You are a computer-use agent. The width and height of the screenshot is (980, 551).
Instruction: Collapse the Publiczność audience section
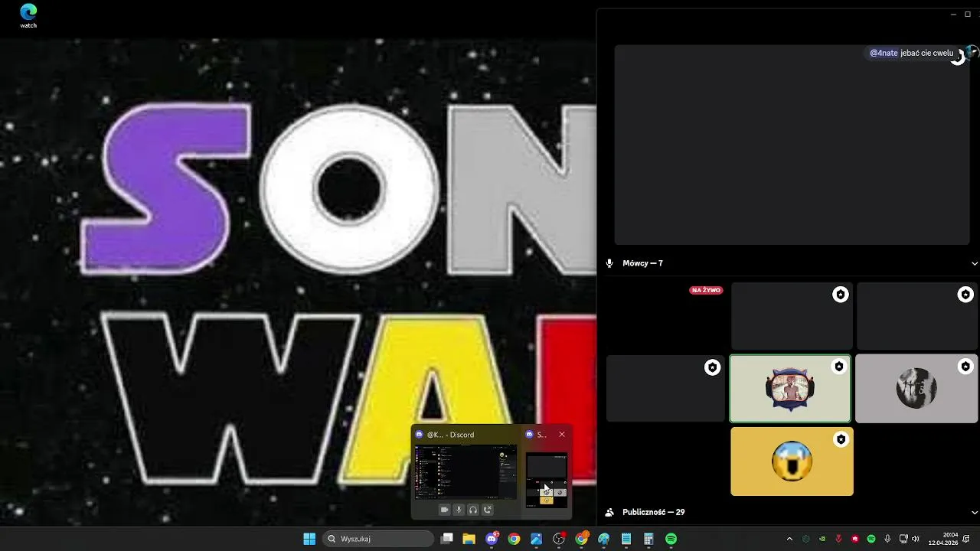[x=975, y=512]
